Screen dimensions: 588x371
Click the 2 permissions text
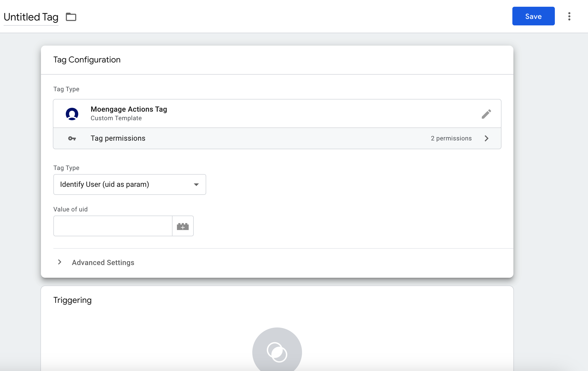[x=451, y=138]
